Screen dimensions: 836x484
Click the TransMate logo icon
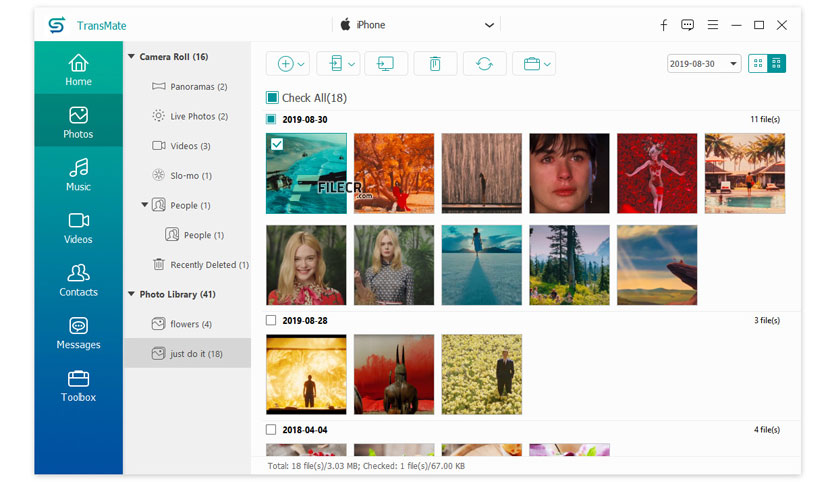tap(57, 25)
